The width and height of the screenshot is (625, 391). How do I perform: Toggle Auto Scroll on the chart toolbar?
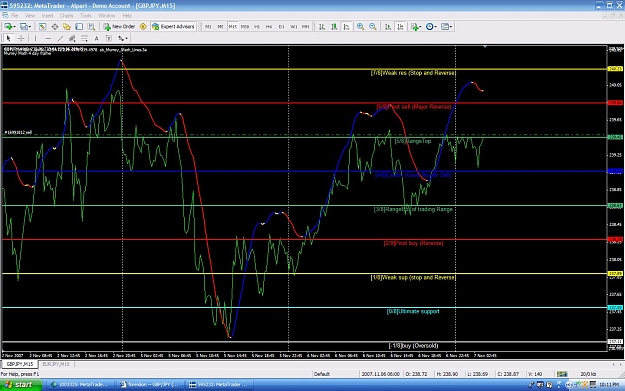(388, 27)
